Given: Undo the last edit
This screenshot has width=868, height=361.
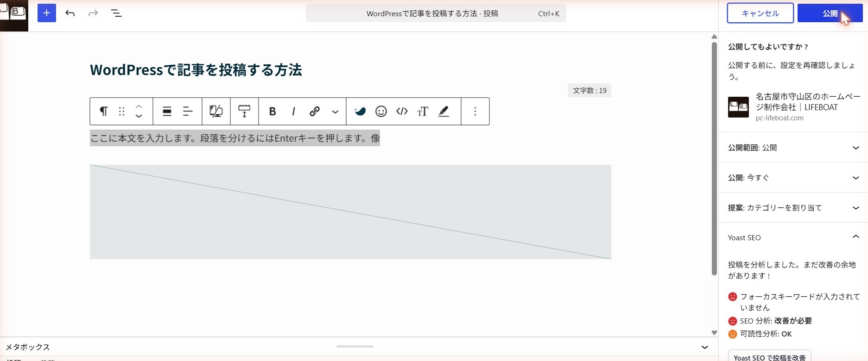Looking at the screenshot, I should [x=70, y=13].
